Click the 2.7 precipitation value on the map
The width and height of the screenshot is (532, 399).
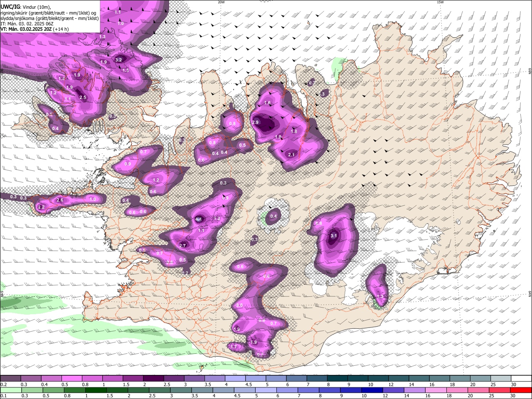182,246
